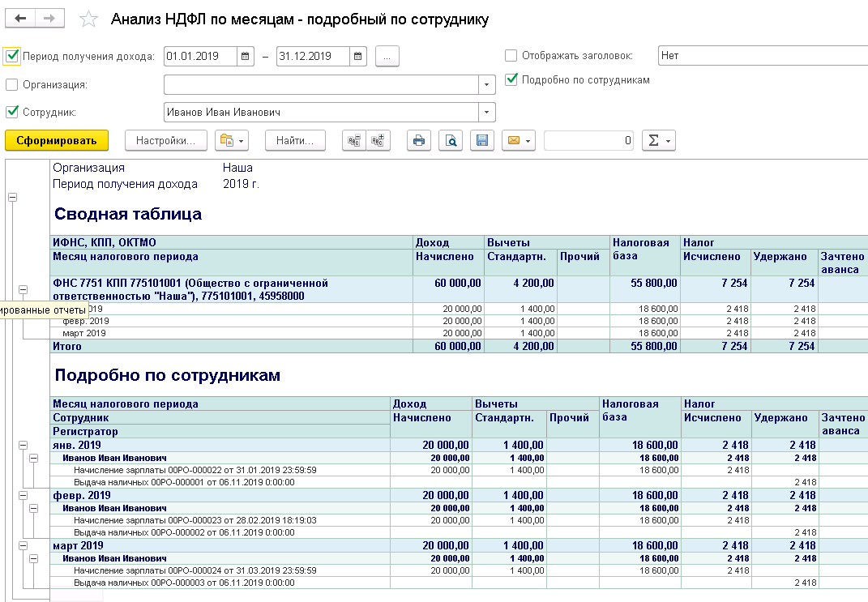This screenshot has height=602, width=868.
Task: Open the sigma sum function dropdown
Action: (x=659, y=140)
